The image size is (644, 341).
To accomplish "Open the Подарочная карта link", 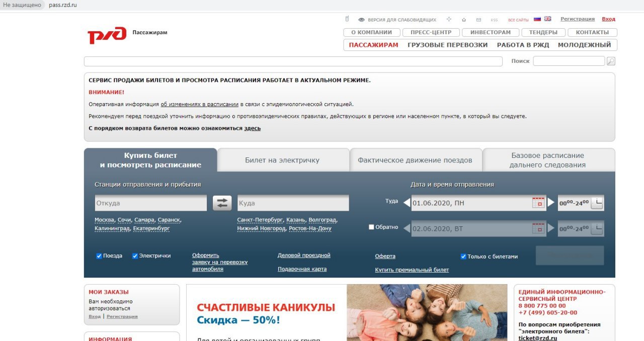I will (x=302, y=269).
